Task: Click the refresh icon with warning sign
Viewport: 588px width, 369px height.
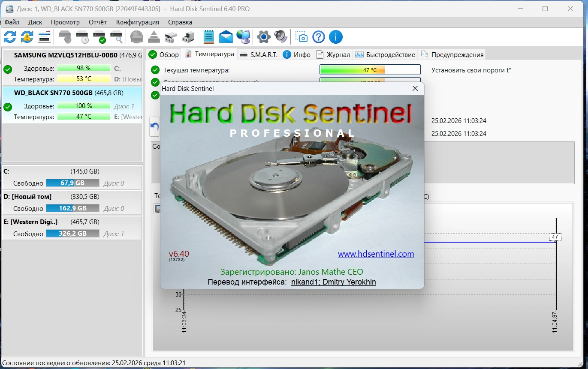Action: (x=27, y=37)
